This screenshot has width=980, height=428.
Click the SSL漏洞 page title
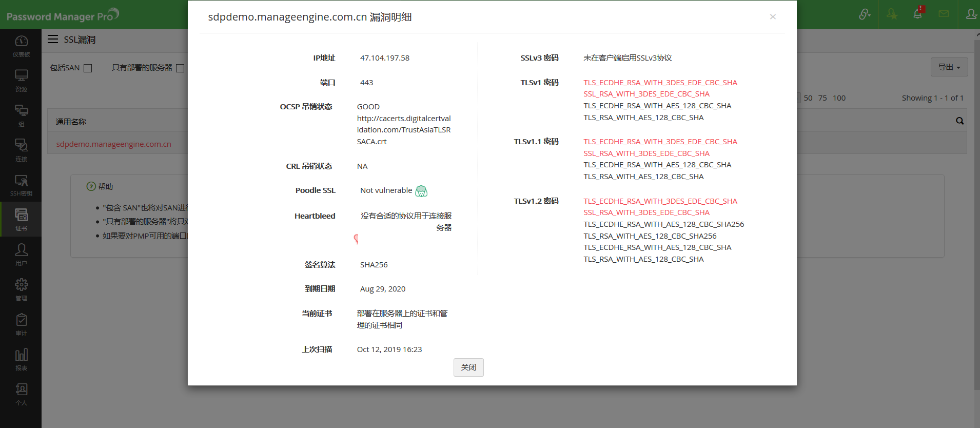coord(80,40)
